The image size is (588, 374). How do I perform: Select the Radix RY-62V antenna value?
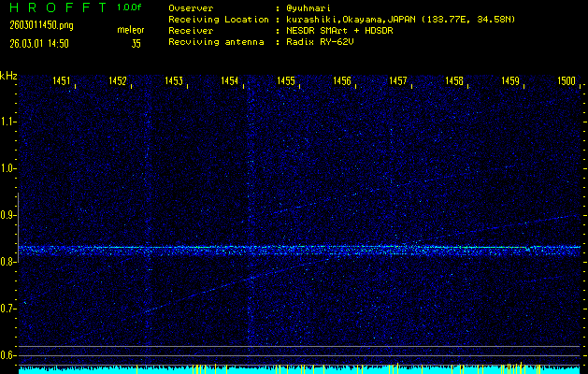click(x=320, y=42)
